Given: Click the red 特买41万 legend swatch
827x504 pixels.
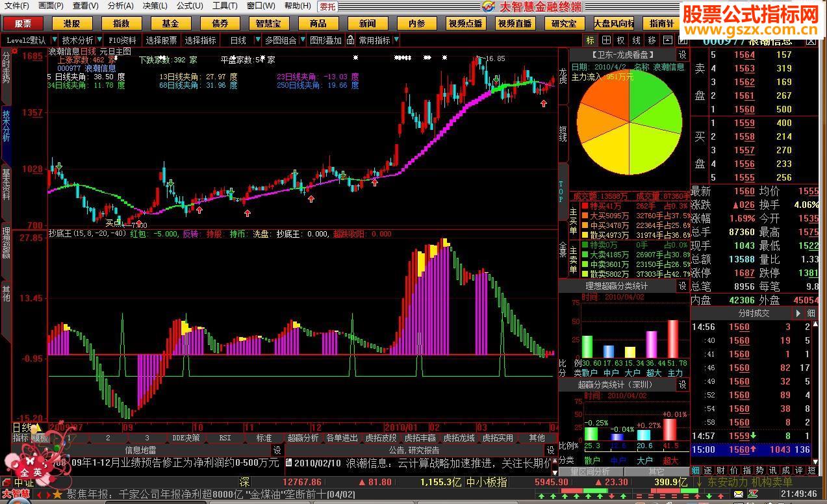Looking at the screenshot, I should tap(584, 205).
